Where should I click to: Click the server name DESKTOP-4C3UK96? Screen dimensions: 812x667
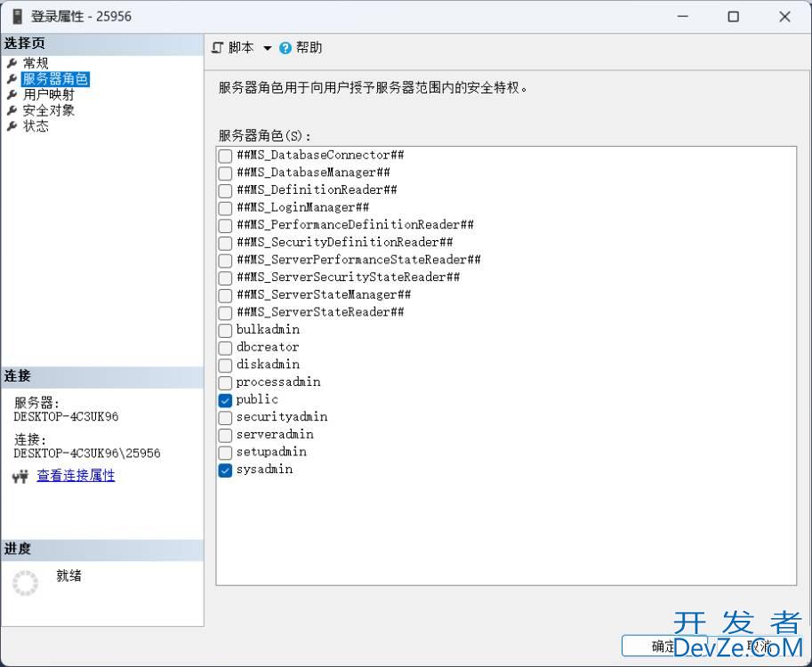click(67, 417)
